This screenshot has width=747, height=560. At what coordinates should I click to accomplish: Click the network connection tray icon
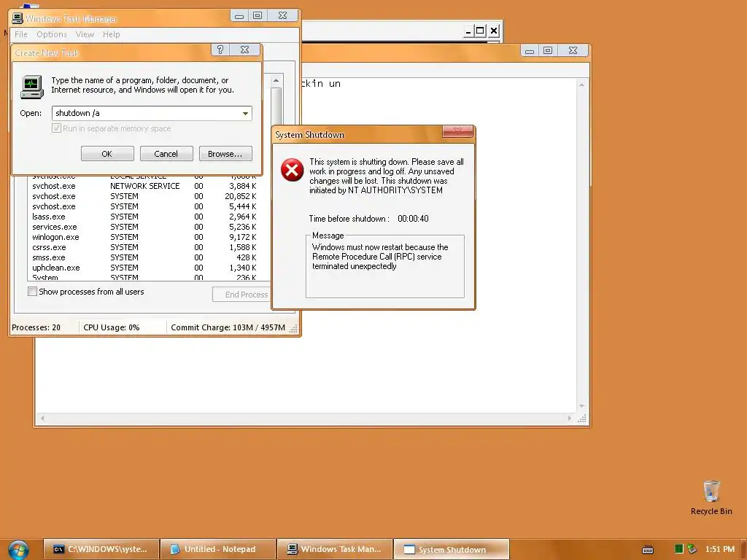pos(692,549)
